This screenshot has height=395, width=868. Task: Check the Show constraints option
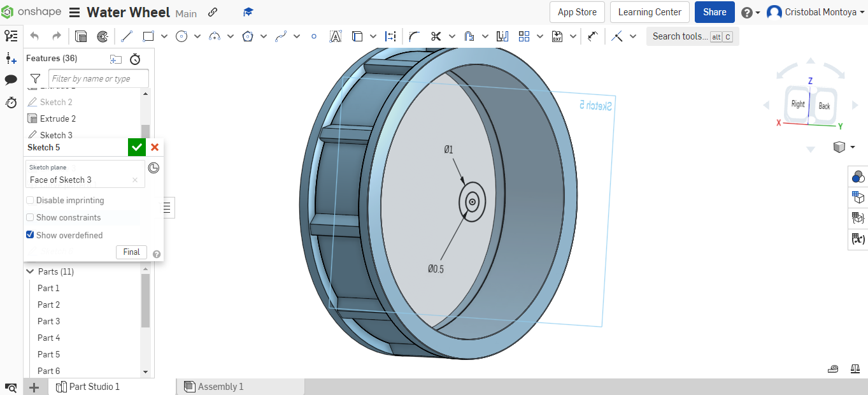click(30, 217)
